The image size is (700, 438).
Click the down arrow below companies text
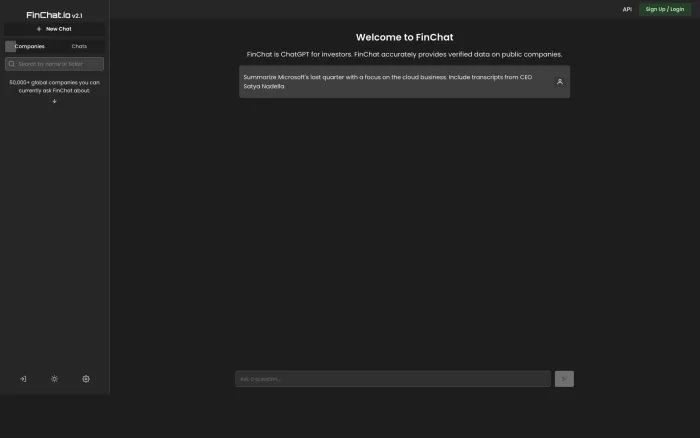click(54, 101)
